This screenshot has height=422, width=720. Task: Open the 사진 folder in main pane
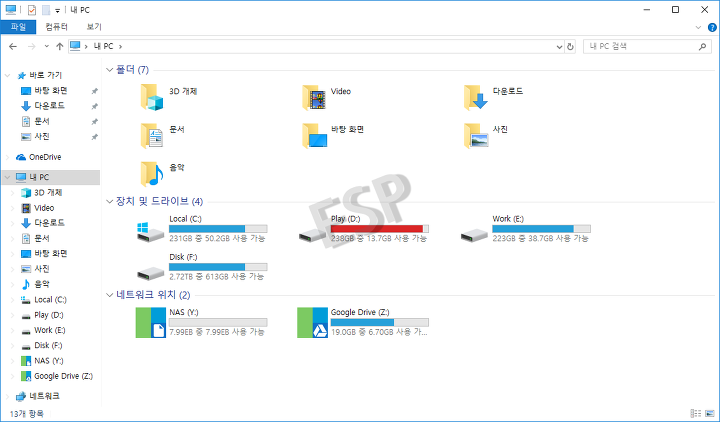pyautogui.click(x=476, y=135)
